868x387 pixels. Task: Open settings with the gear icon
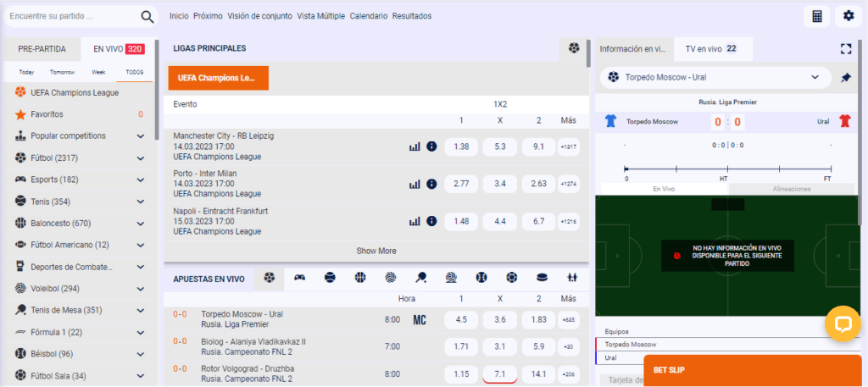click(849, 16)
